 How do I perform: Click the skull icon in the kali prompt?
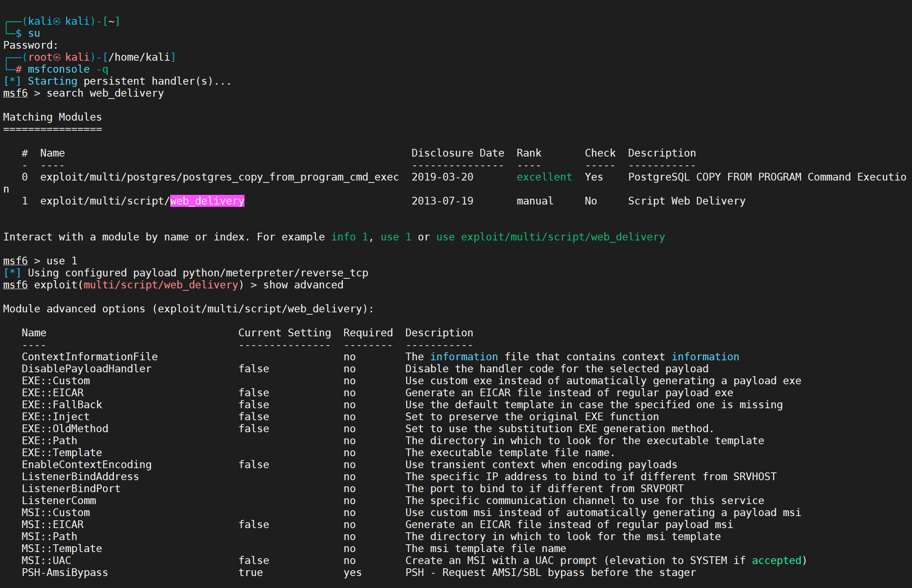(x=57, y=21)
